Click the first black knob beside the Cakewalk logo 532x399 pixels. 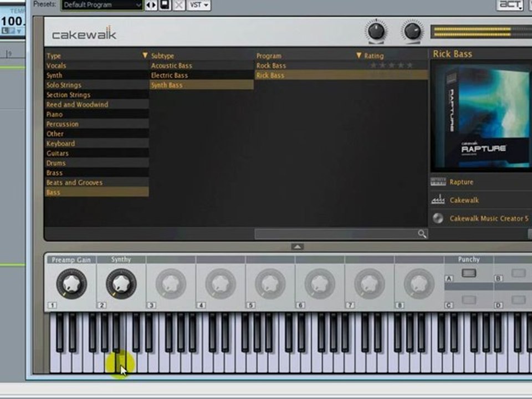click(376, 32)
